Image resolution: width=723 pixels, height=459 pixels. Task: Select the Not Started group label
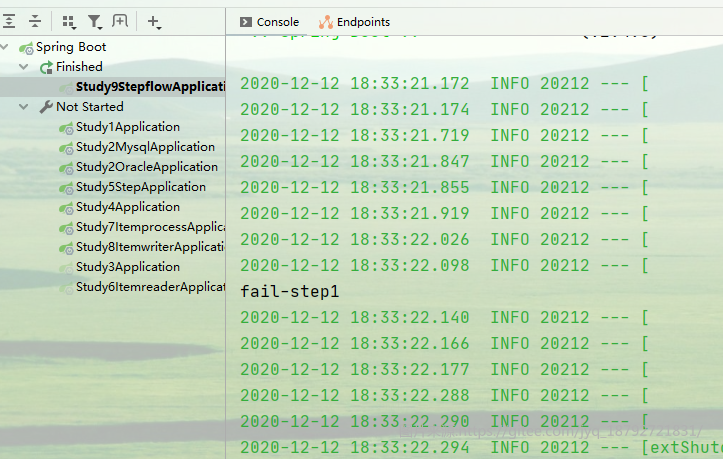tap(90, 107)
